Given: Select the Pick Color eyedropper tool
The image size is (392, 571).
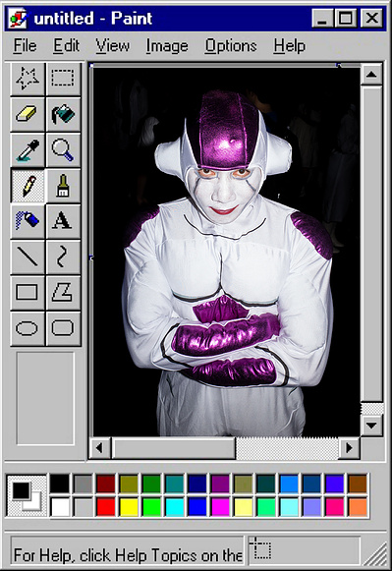Looking at the screenshot, I should pyautogui.click(x=28, y=150).
